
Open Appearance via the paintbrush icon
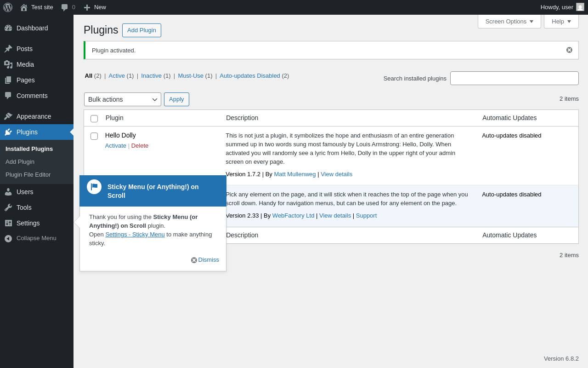[8, 116]
